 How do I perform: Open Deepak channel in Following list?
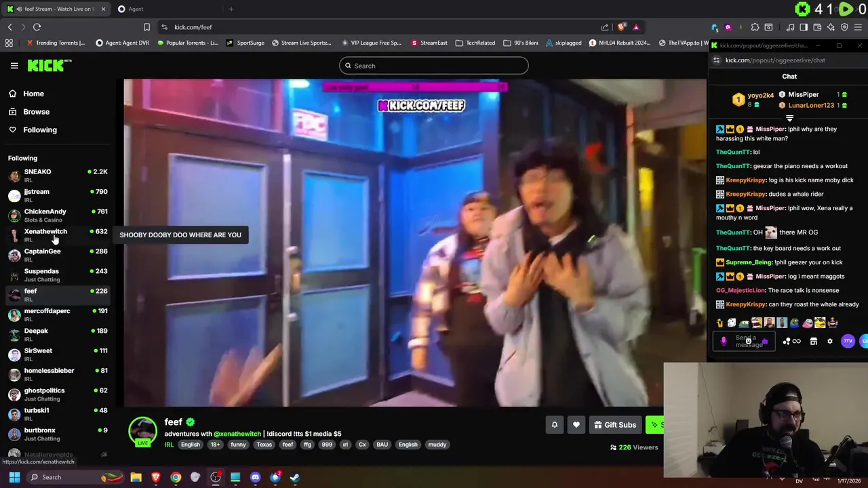pos(58,334)
